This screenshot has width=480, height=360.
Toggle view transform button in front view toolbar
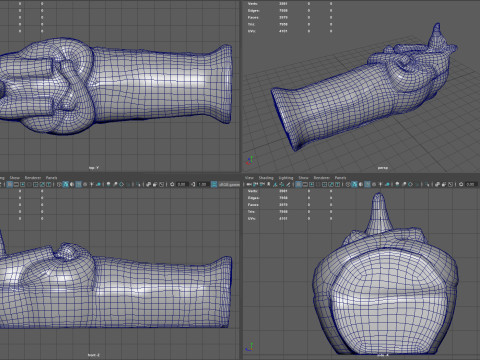point(214,184)
